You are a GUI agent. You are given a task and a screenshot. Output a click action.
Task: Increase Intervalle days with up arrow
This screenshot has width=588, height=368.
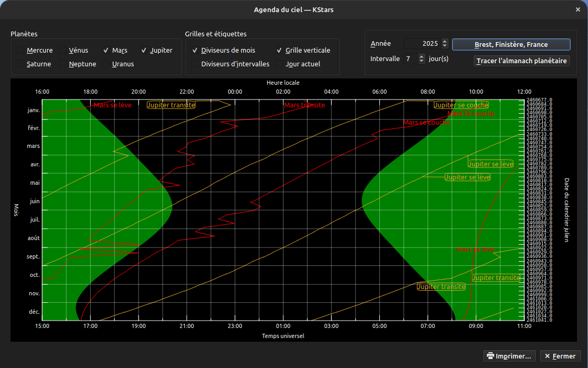421,56
